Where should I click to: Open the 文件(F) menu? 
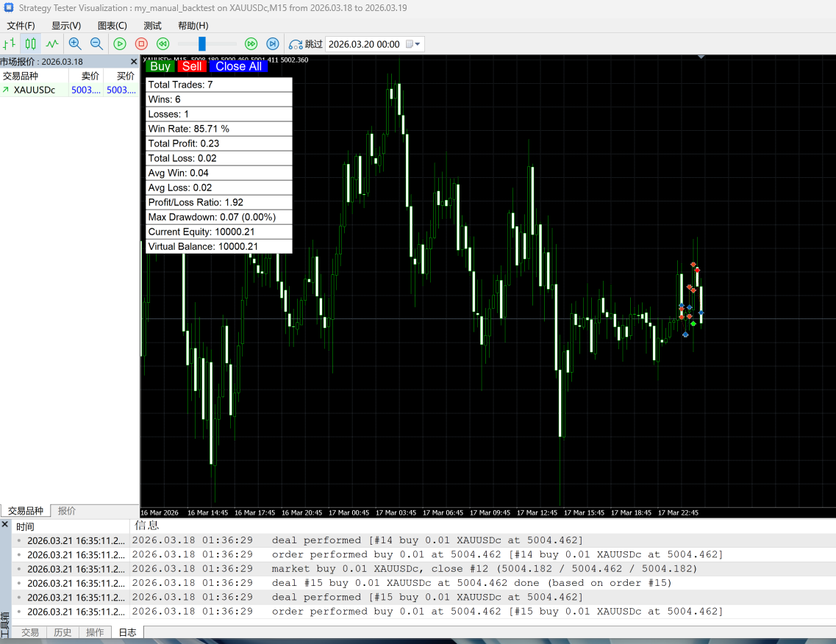click(x=21, y=26)
